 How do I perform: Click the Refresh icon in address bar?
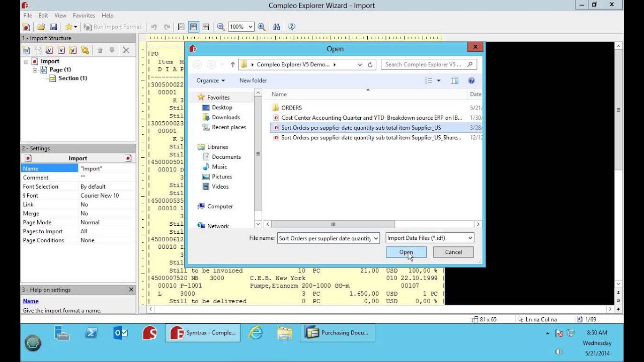pyautogui.click(x=370, y=64)
